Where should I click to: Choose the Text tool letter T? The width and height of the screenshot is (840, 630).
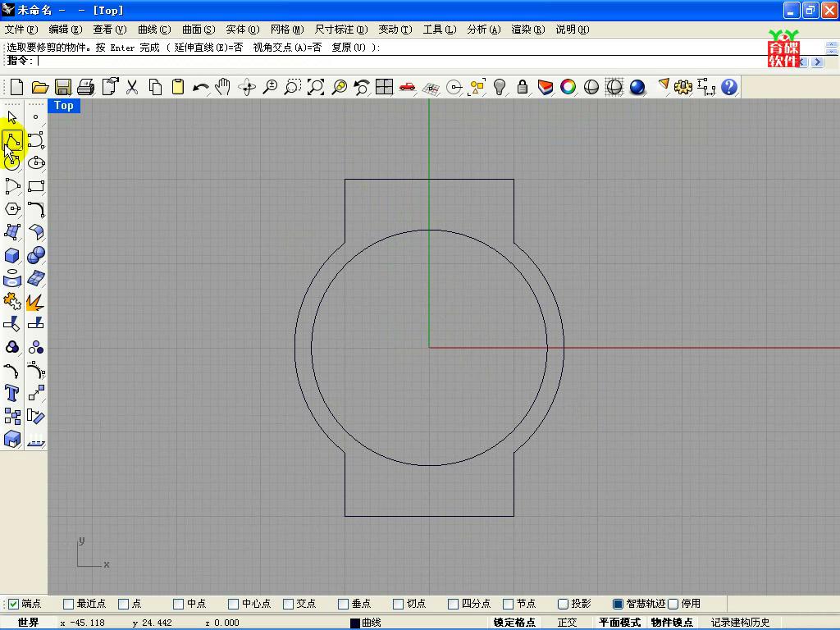(x=12, y=393)
